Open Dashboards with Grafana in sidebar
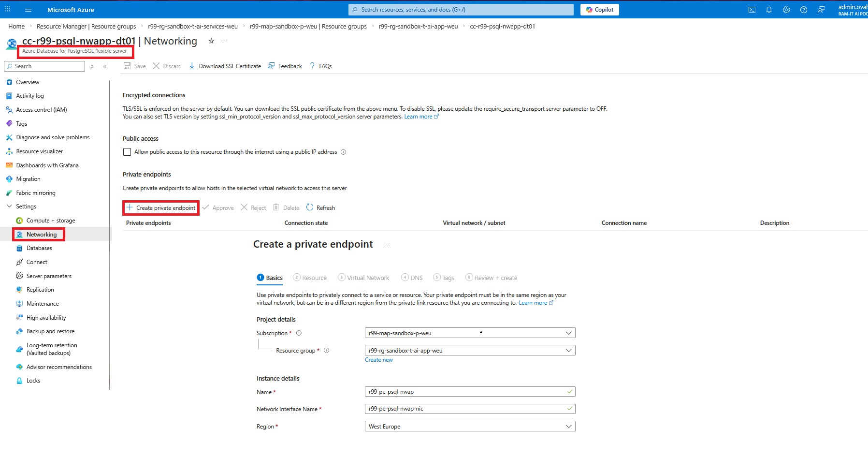The width and height of the screenshot is (868, 458). (x=47, y=165)
